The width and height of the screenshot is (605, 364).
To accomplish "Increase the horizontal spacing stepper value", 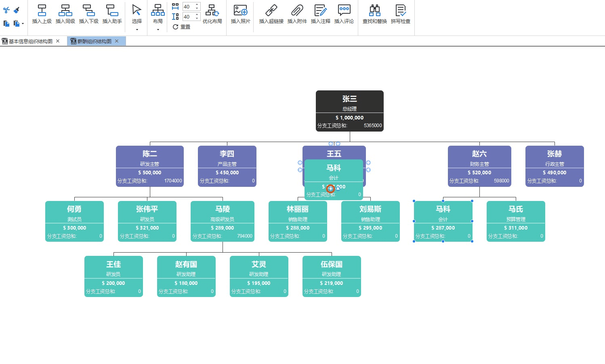I will [x=197, y=5].
